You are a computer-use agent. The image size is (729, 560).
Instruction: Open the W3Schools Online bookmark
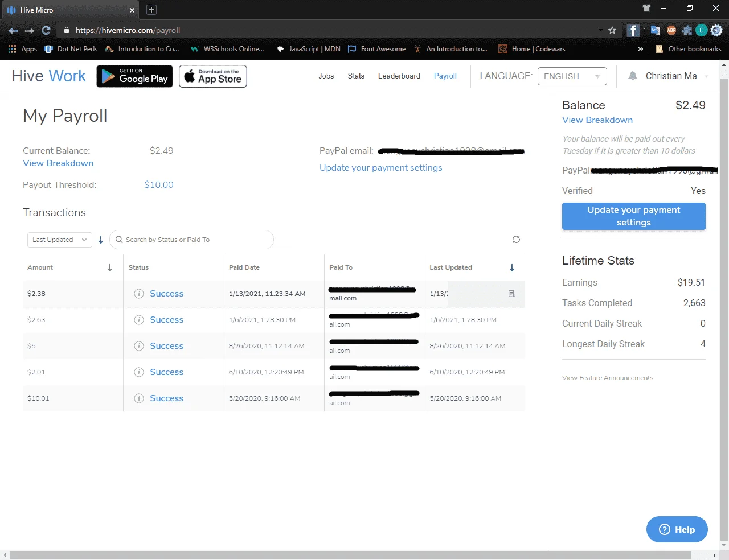[227, 49]
